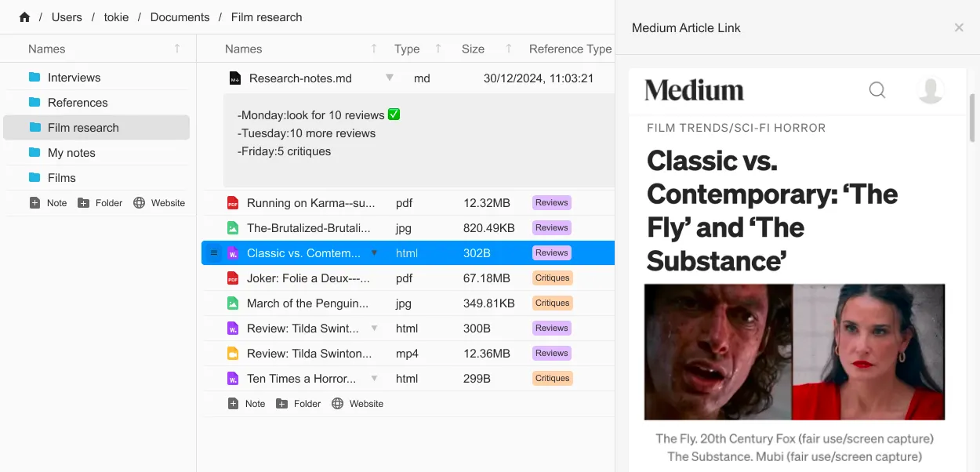Expand the Ten Times a Horror dropdown arrow
980x472 pixels.
pos(375,379)
